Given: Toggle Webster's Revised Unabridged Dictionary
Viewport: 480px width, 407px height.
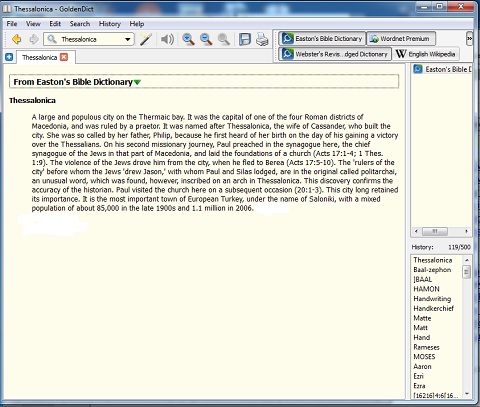Looking at the screenshot, I should 335,54.
